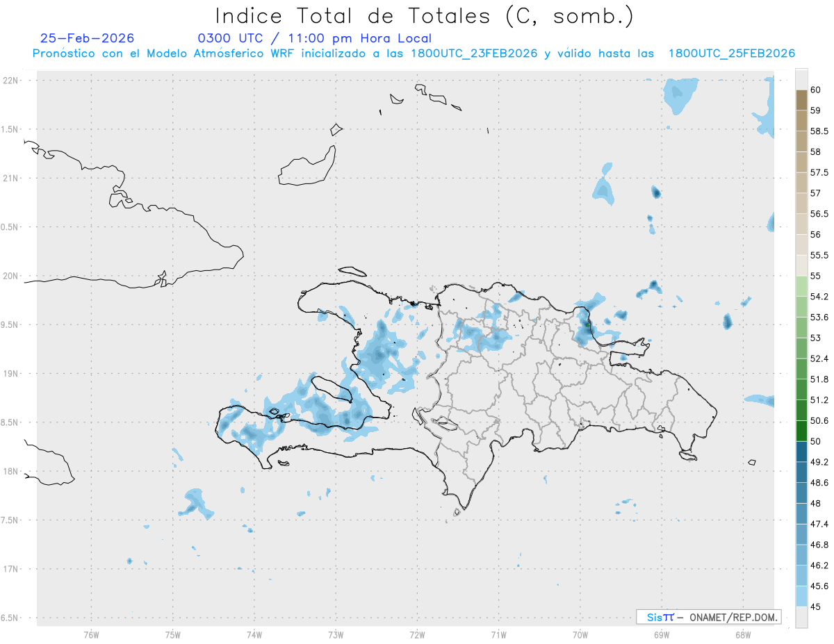Image resolution: width=834 pixels, height=644 pixels.
Task: Click the legend value '47.4'
Action: 819,524
